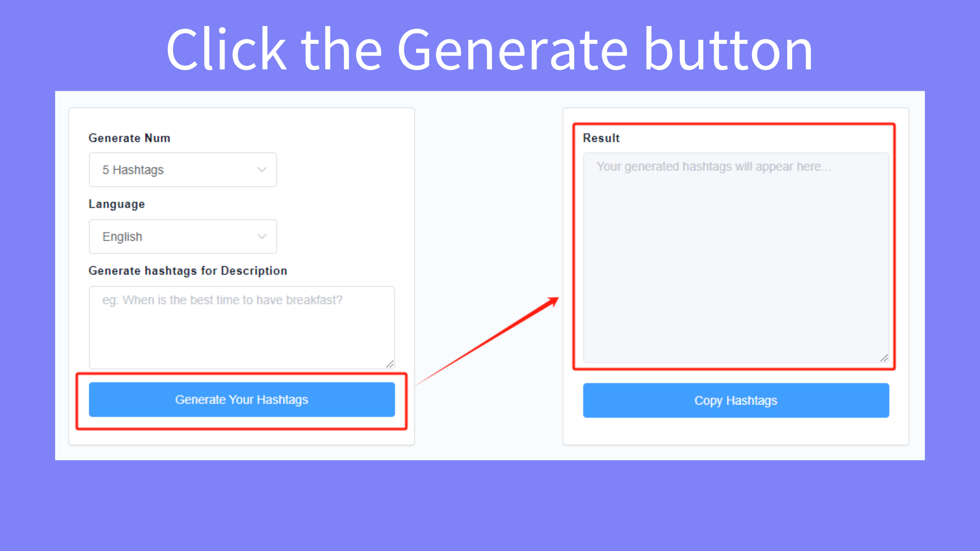The height and width of the screenshot is (551, 980).
Task: Click the Generate Your Hashtags button
Action: tap(241, 399)
